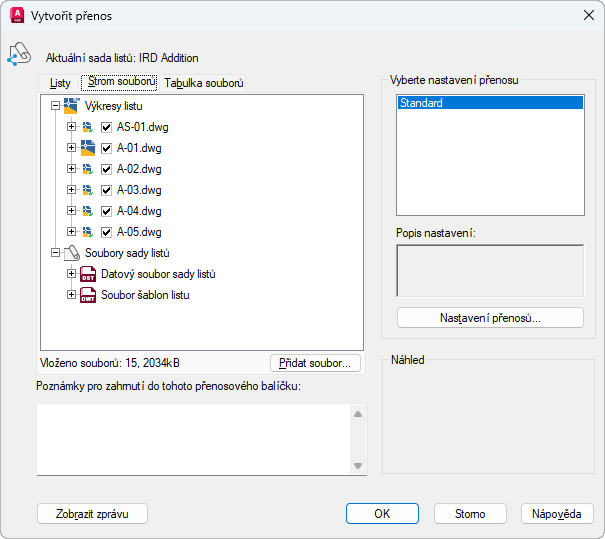Viewport: 605px width, 539px height.
Task: Uncheck the AS-01.dwg checkbox
Action: [106, 127]
